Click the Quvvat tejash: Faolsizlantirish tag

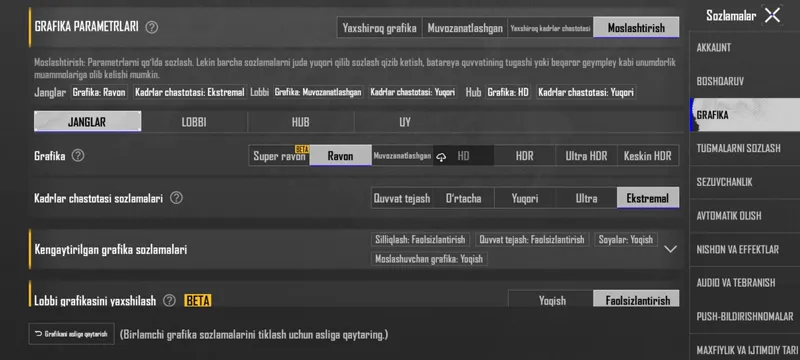tap(532, 239)
